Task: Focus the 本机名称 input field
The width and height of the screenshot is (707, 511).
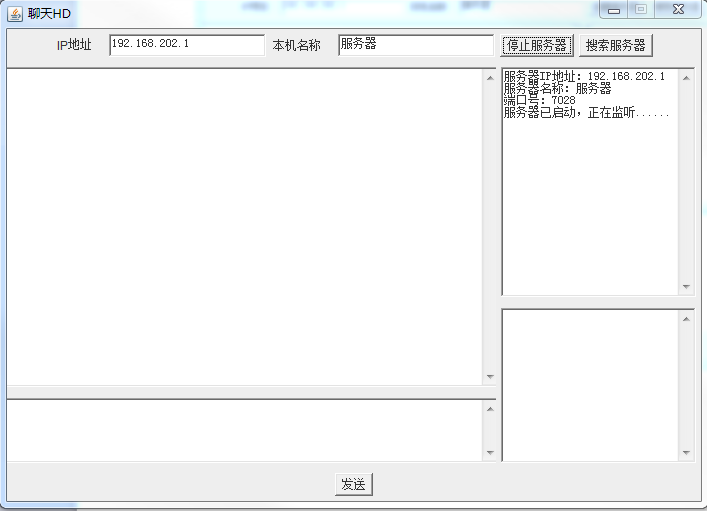Action: pyautogui.click(x=416, y=45)
